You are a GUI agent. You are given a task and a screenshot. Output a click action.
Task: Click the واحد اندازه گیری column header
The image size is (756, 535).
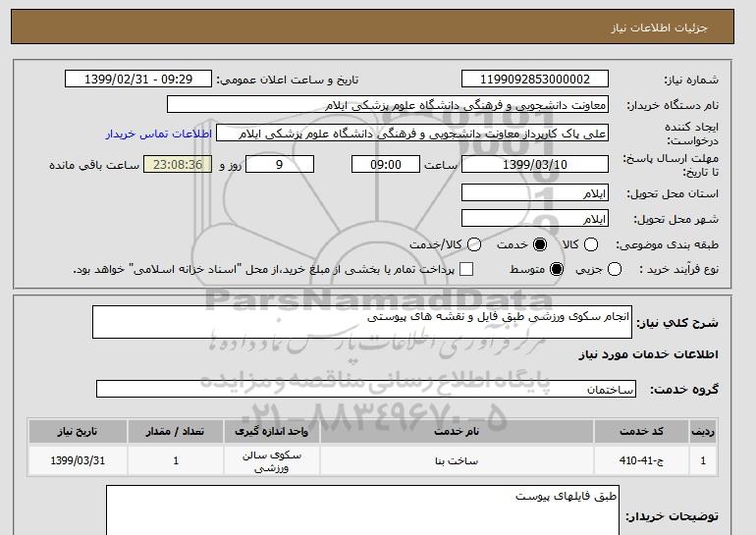point(271,432)
